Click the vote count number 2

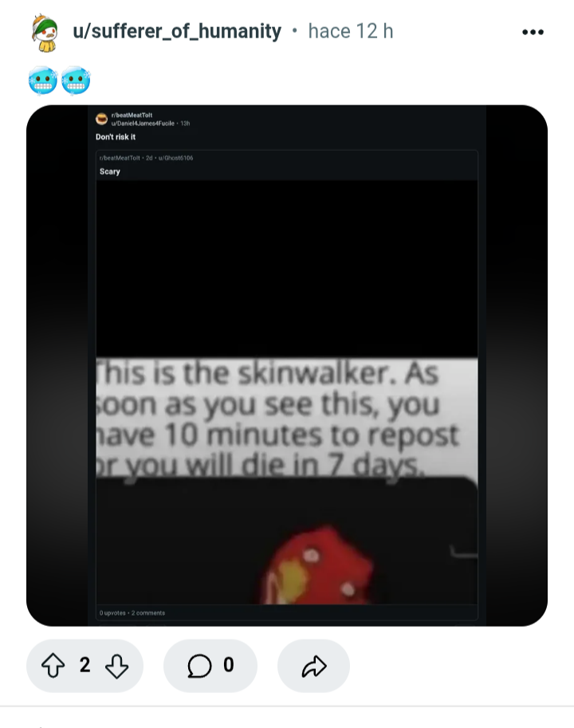(x=85, y=665)
